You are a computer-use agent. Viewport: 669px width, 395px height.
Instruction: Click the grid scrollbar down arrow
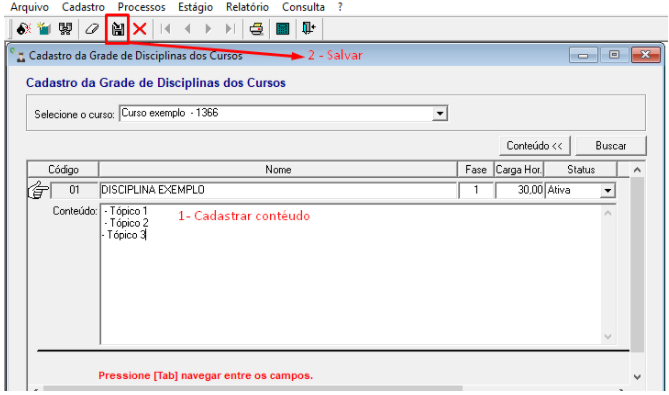(x=637, y=377)
